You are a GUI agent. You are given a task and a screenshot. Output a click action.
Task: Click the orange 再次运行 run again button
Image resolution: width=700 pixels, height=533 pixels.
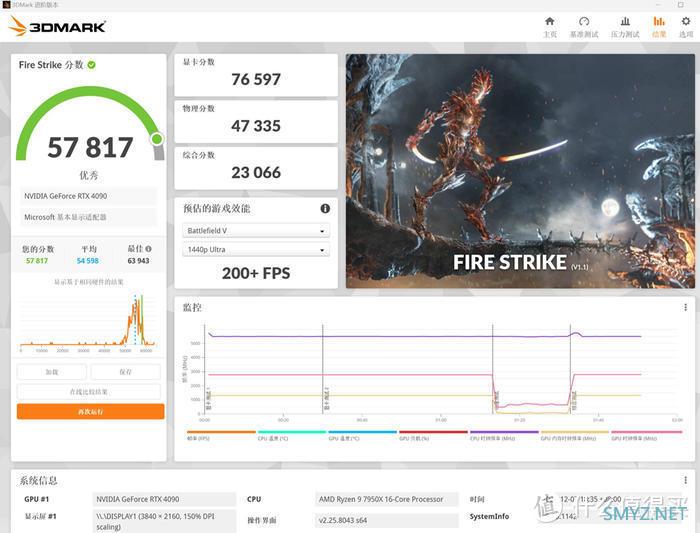(90, 411)
